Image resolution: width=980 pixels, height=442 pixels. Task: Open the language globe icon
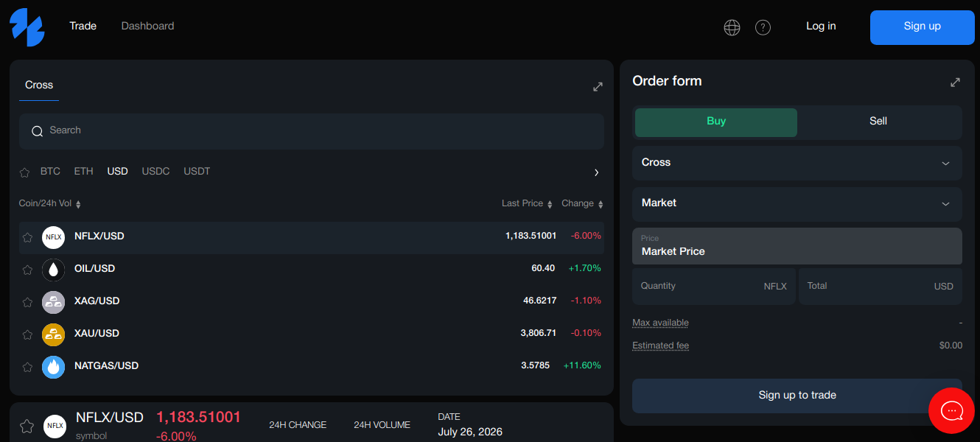point(732,27)
